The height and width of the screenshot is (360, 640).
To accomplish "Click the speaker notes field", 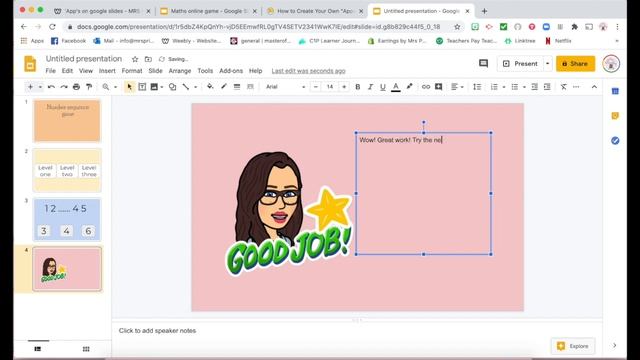I will pos(357,331).
